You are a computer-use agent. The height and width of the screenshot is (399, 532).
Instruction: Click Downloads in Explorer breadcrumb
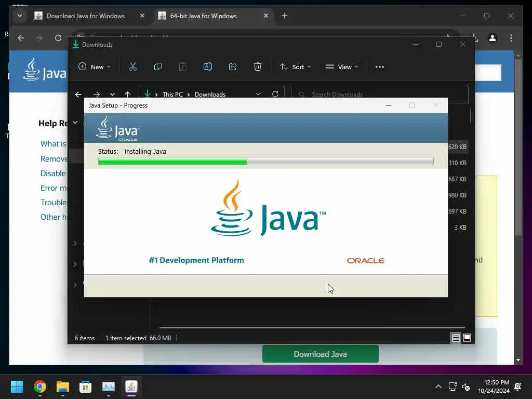210,95
